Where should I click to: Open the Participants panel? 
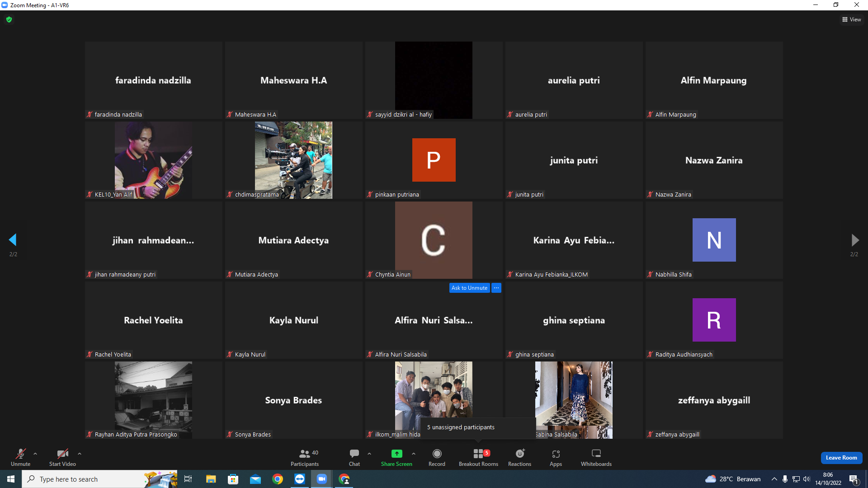point(305,457)
